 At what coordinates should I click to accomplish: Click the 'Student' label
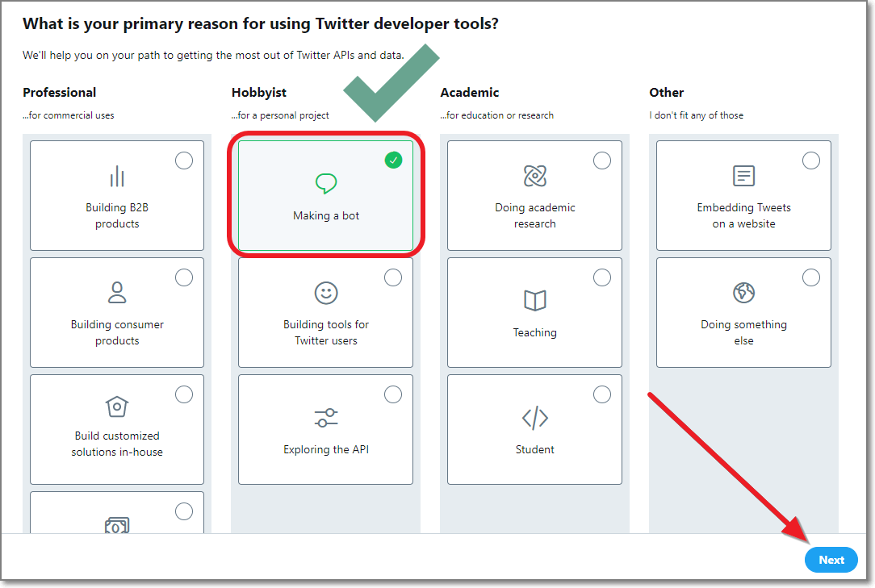pyautogui.click(x=535, y=449)
